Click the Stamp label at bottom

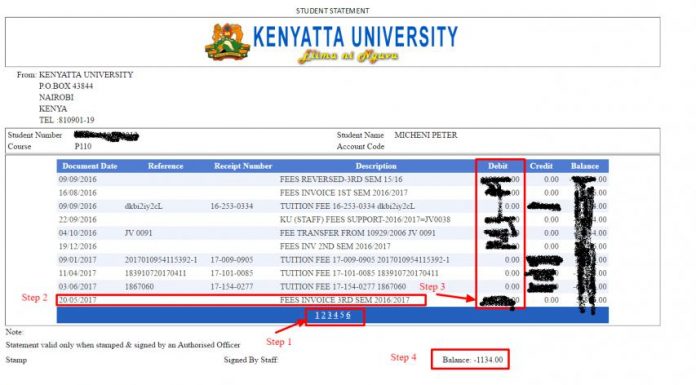(16, 360)
